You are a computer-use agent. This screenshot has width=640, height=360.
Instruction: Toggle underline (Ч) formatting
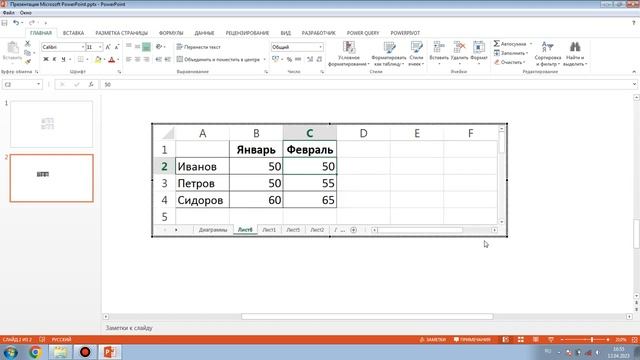point(63,60)
